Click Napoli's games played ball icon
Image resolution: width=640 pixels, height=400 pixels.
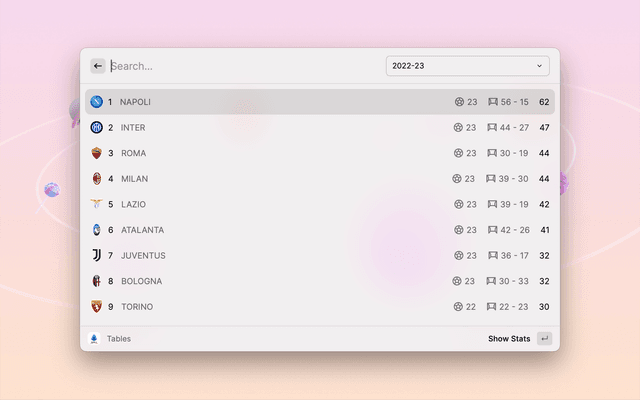point(459,102)
